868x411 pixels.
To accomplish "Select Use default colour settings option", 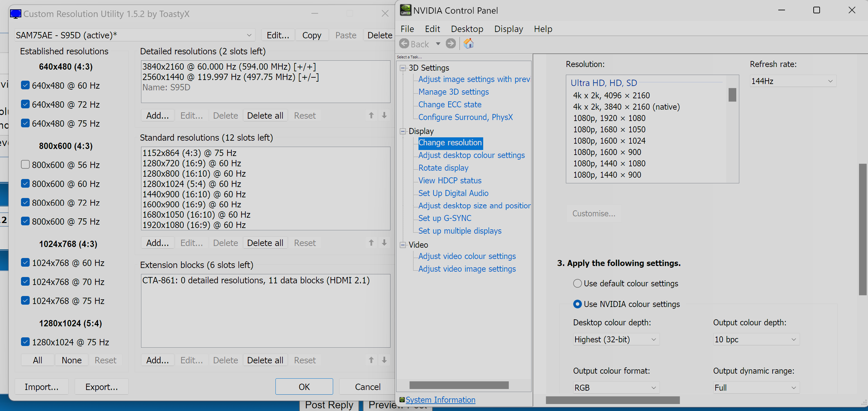I will point(577,284).
